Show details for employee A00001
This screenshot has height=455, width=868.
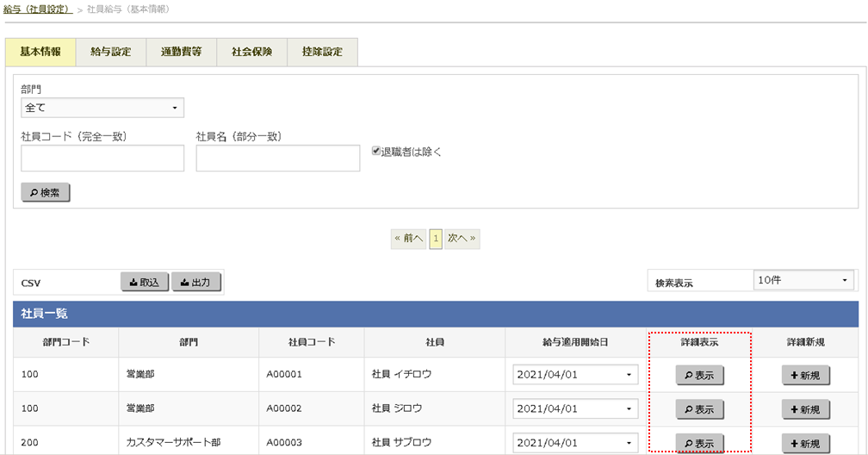(x=698, y=375)
